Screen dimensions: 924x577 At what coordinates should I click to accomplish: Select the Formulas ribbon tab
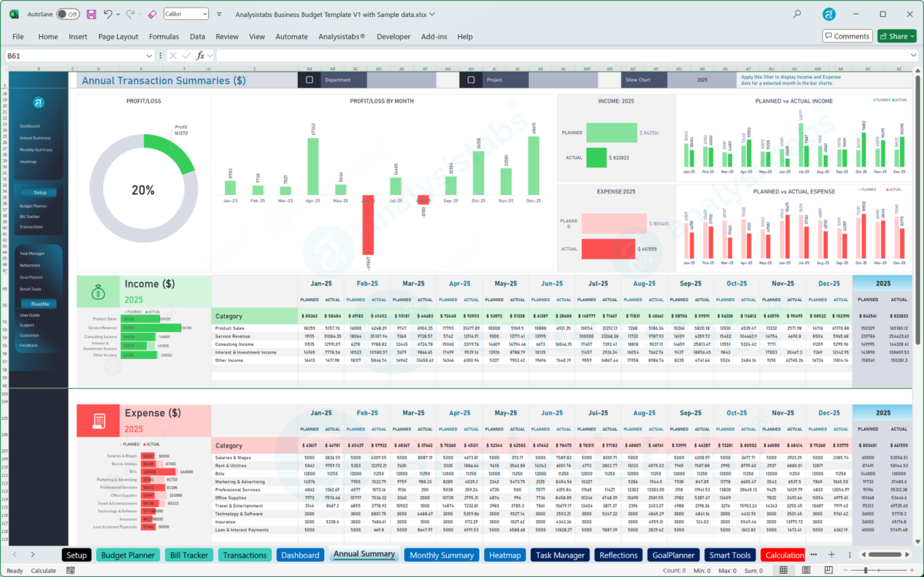coord(164,36)
